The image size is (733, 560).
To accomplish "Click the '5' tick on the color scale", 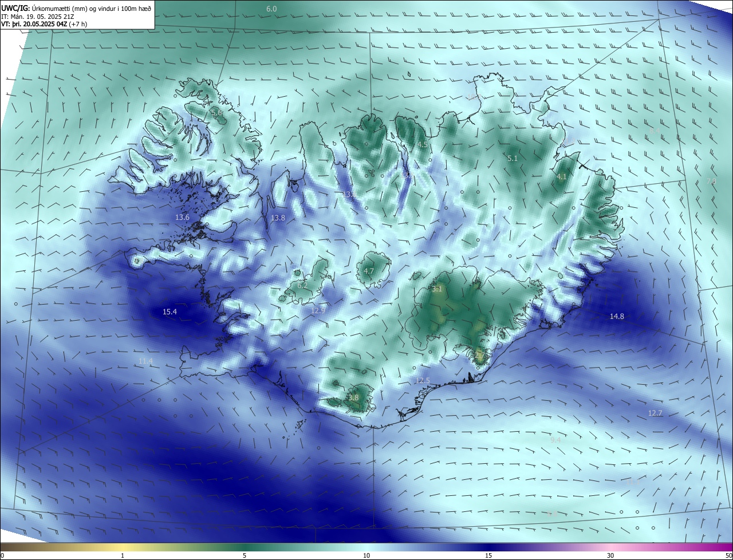I will tap(245, 555).
